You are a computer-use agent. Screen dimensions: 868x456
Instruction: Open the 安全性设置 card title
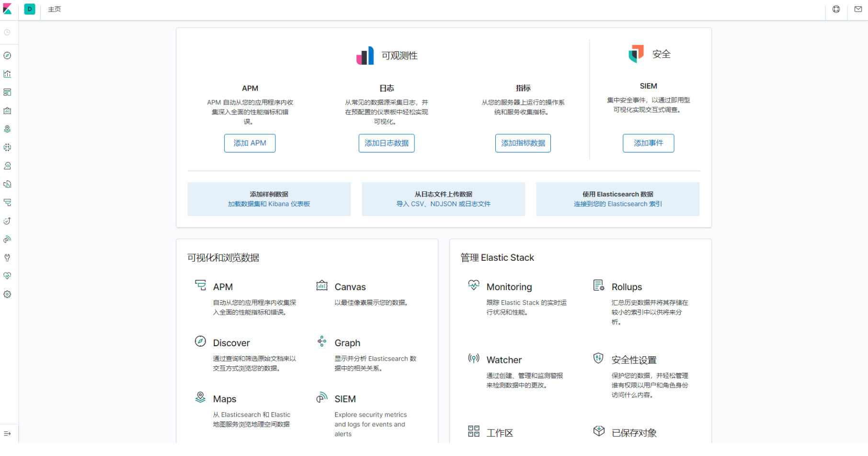[634, 360]
